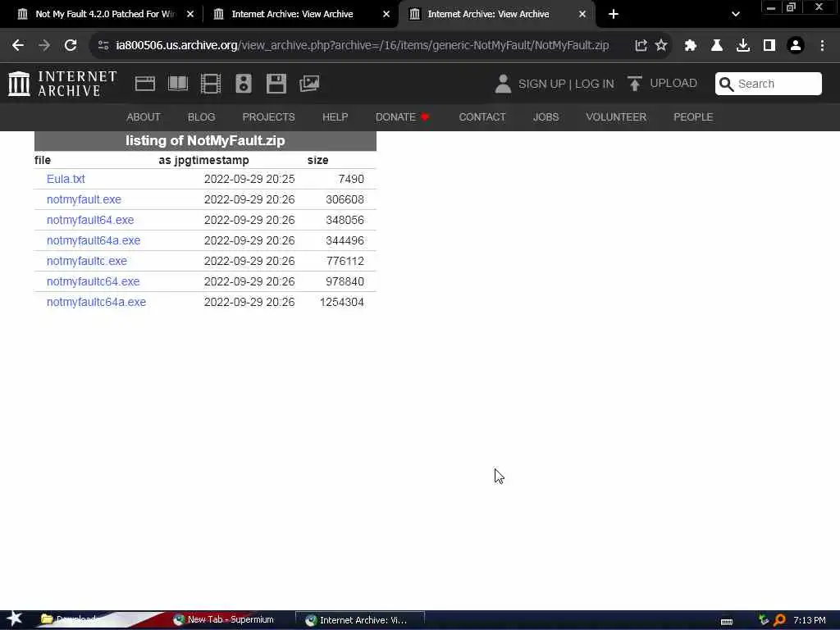Image resolution: width=840 pixels, height=630 pixels.
Task: Close the Not My Fault 4.2.0 tab
Action: coord(190,14)
